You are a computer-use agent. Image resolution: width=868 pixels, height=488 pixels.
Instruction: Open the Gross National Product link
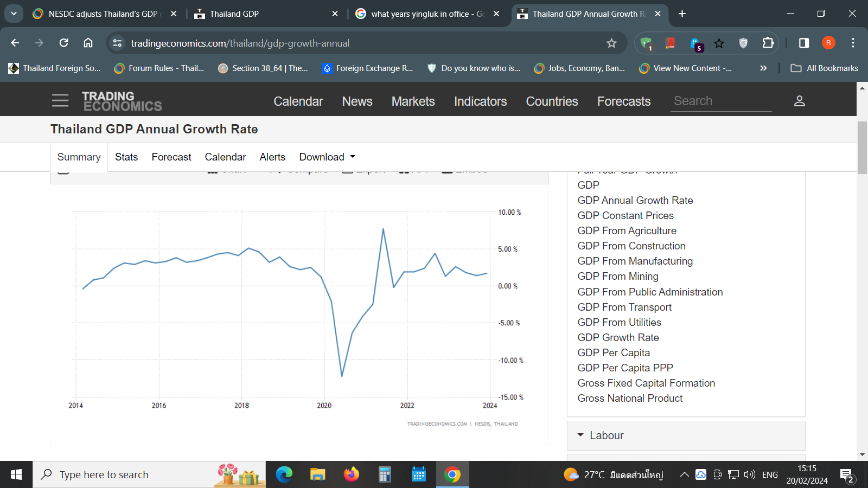click(x=630, y=398)
